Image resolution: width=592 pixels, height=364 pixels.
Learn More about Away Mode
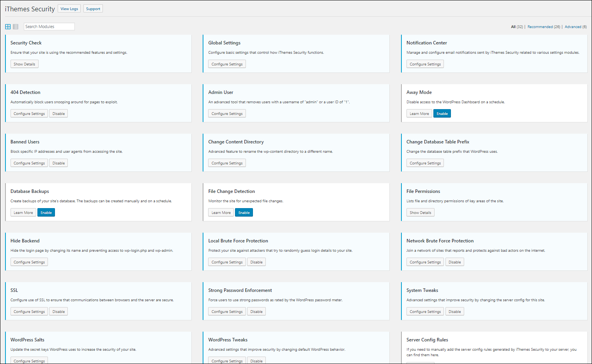(x=419, y=113)
